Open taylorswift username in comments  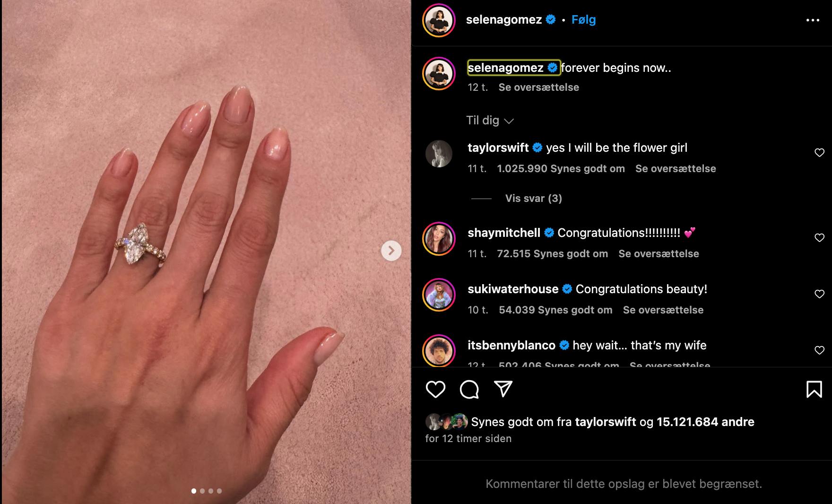498,148
